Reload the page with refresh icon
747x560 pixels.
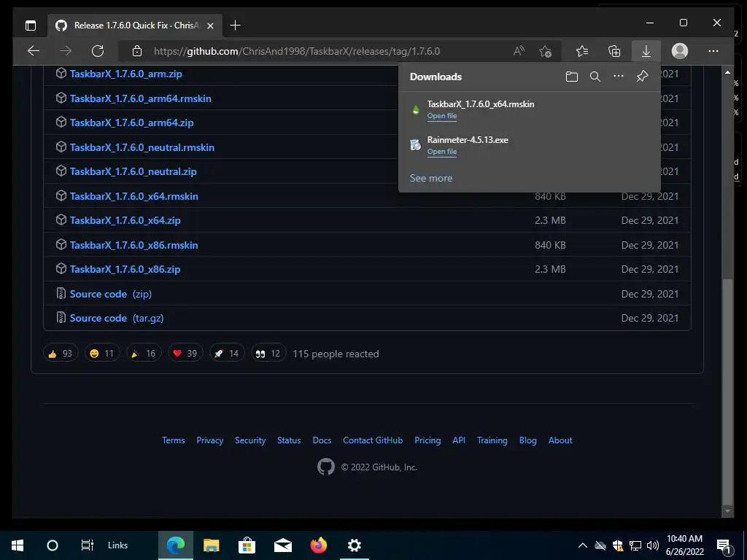click(x=98, y=51)
